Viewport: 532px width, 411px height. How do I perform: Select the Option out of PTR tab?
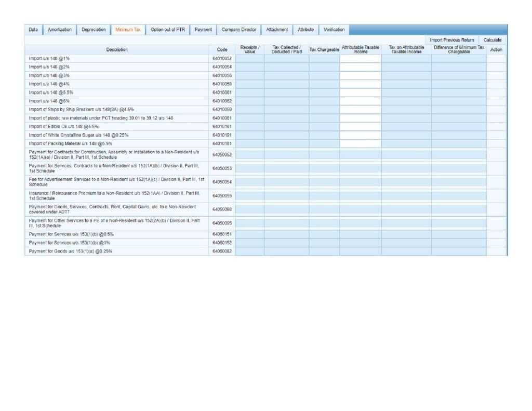[168, 30]
